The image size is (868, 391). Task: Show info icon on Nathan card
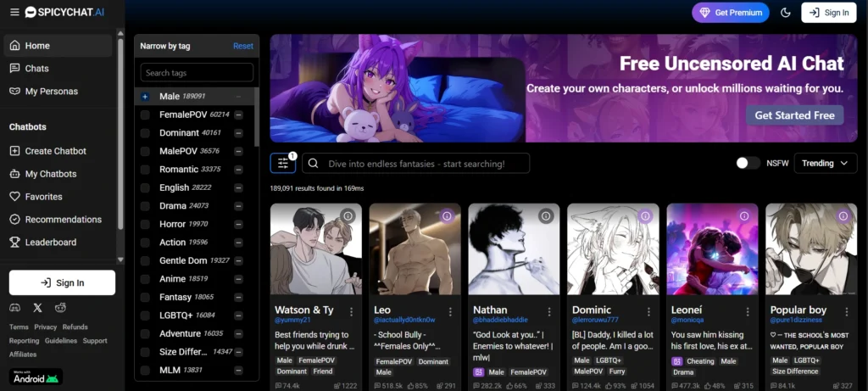click(x=546, y=216)
